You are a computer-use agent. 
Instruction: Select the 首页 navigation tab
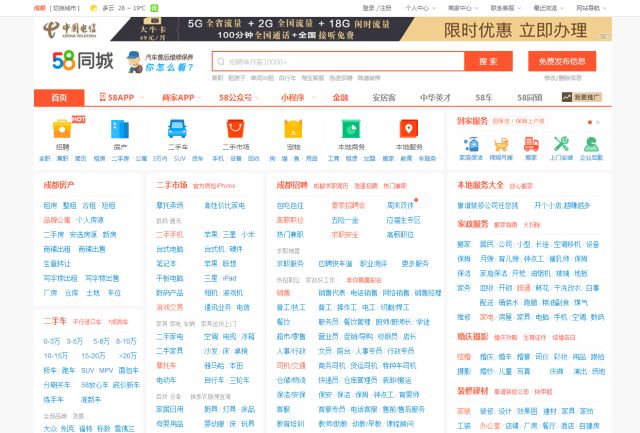(59, 98)
